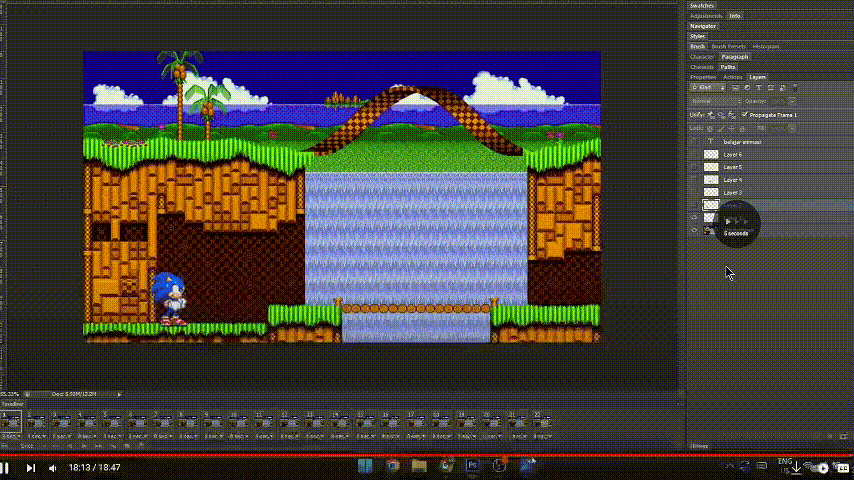This screenshot has height=480, width=854.
Task: Click the pixel layer filter icon
Action: 737,88
